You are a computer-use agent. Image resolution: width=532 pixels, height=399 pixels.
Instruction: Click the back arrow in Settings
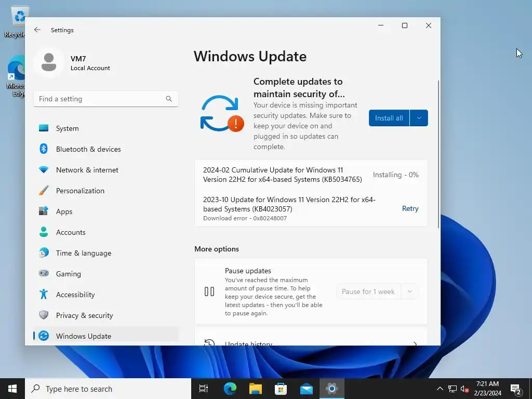pos(37,30)
